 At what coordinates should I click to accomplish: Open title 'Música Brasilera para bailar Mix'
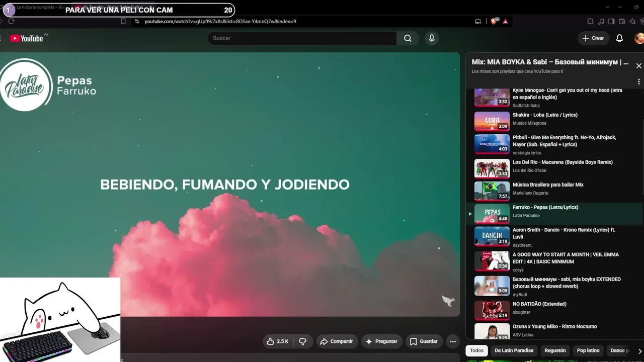point(548,185)
